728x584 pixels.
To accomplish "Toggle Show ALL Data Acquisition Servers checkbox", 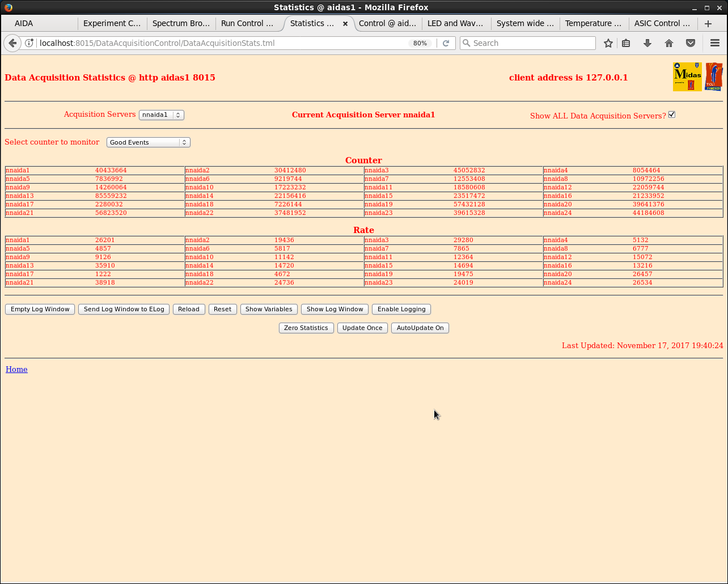I will point(672,115).
